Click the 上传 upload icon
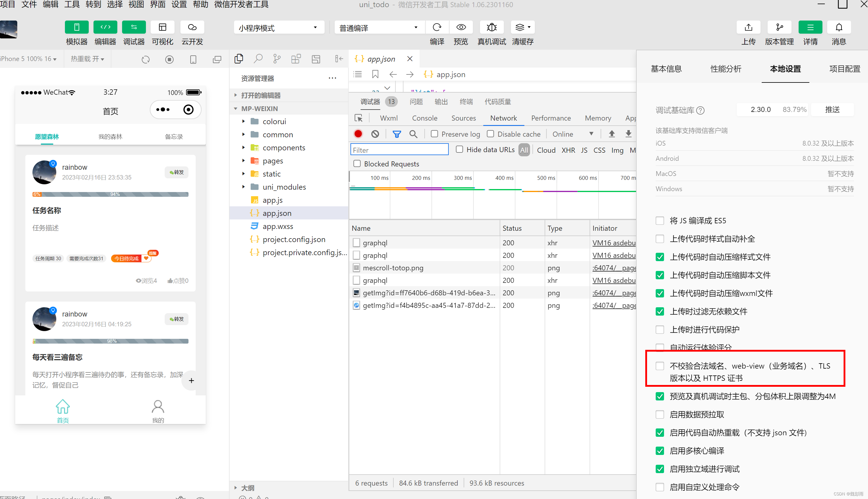 point(748,27)
